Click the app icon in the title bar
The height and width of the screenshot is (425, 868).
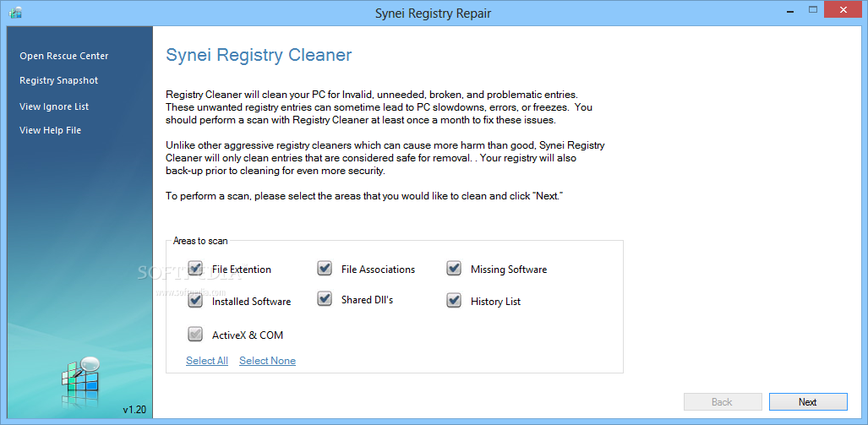(15, 12)
